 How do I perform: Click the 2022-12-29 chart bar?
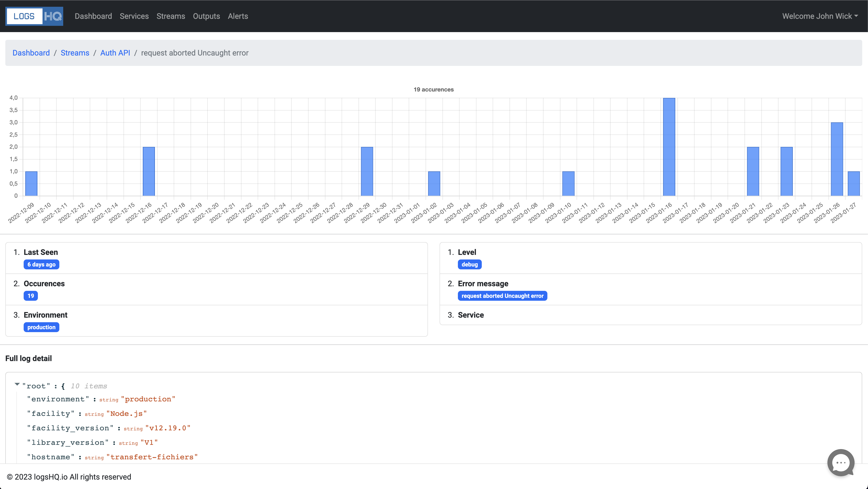pos(367,171)
